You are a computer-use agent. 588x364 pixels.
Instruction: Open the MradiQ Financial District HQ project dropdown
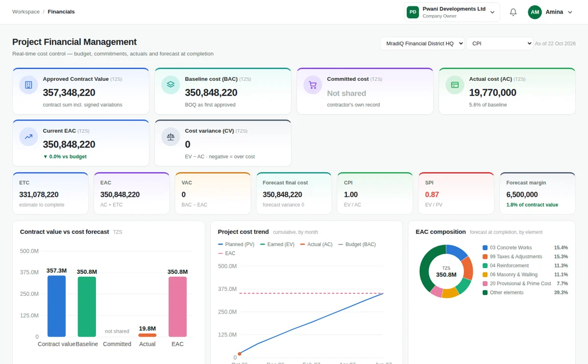point(422,44)
